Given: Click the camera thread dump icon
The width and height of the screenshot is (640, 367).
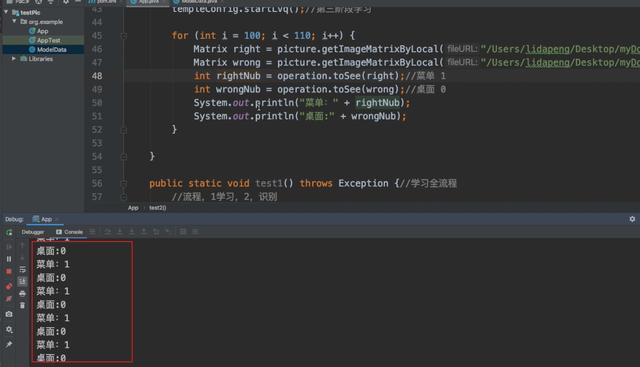Looking at the screenshot, I should [9, 314].
